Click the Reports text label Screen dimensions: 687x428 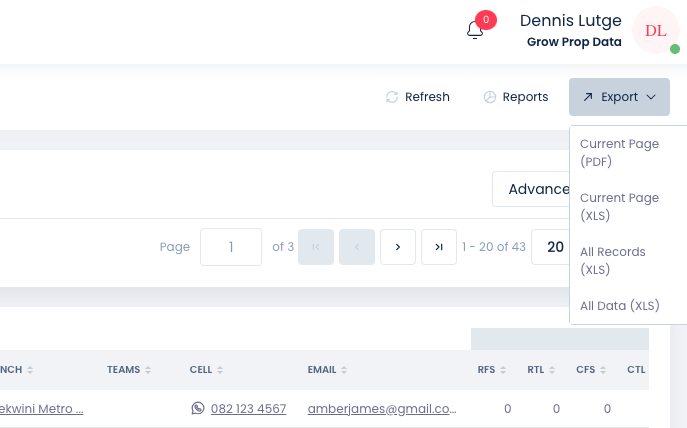pyautogui.click(x=525, y=97)
